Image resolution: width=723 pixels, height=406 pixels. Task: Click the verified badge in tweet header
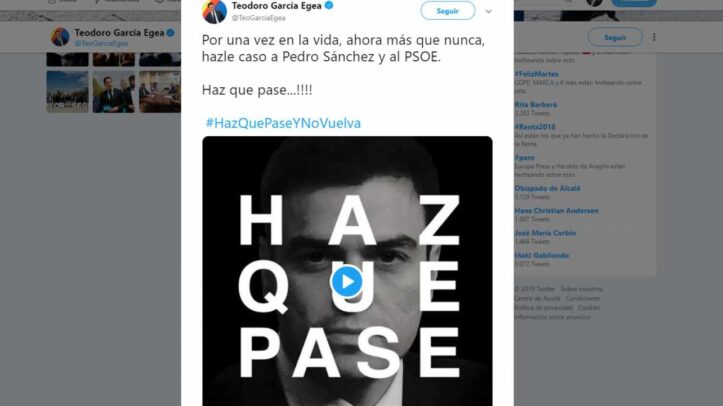click(329, 6)
